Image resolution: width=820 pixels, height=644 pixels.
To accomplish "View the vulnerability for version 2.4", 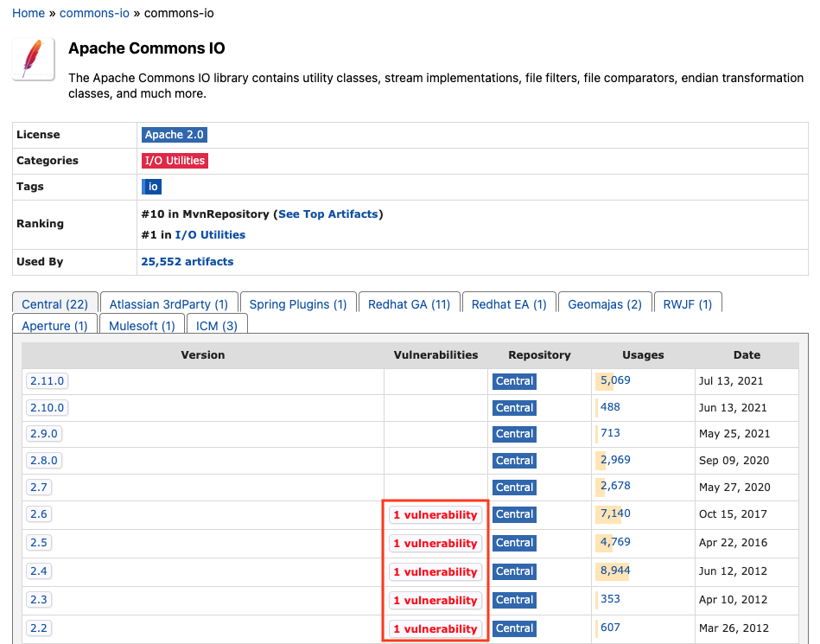I will click(435, 571).
